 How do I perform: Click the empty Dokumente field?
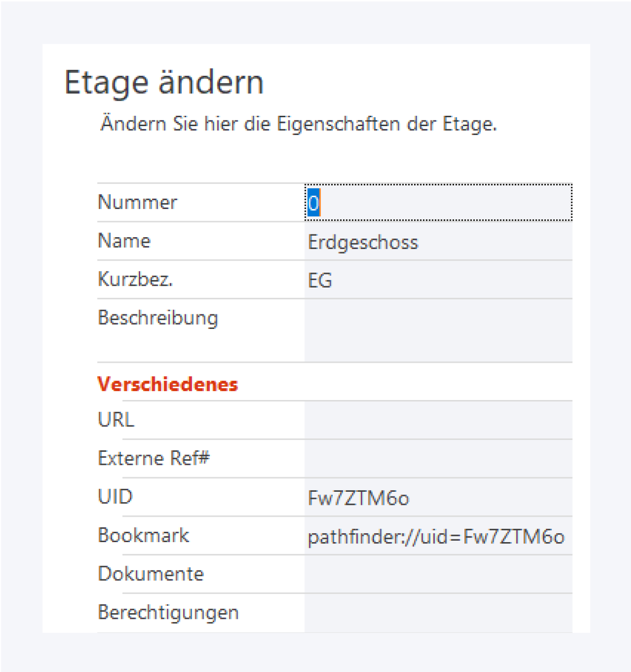pos(438,575)
